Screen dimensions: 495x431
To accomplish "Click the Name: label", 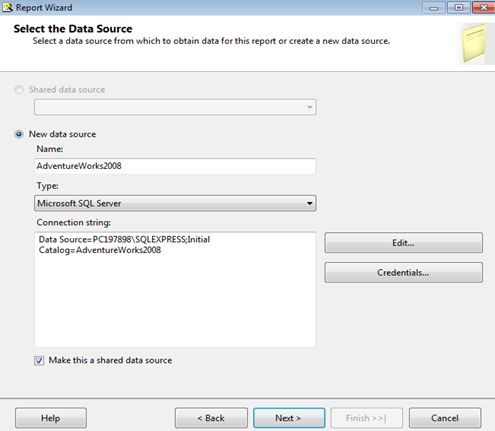I will click(50, 149).
